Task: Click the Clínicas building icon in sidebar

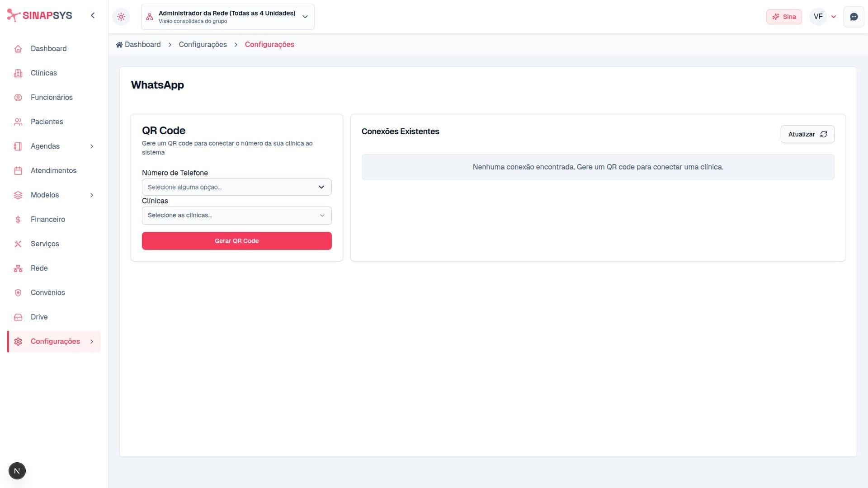Action: pyautogui.click(x=18, y=73)
